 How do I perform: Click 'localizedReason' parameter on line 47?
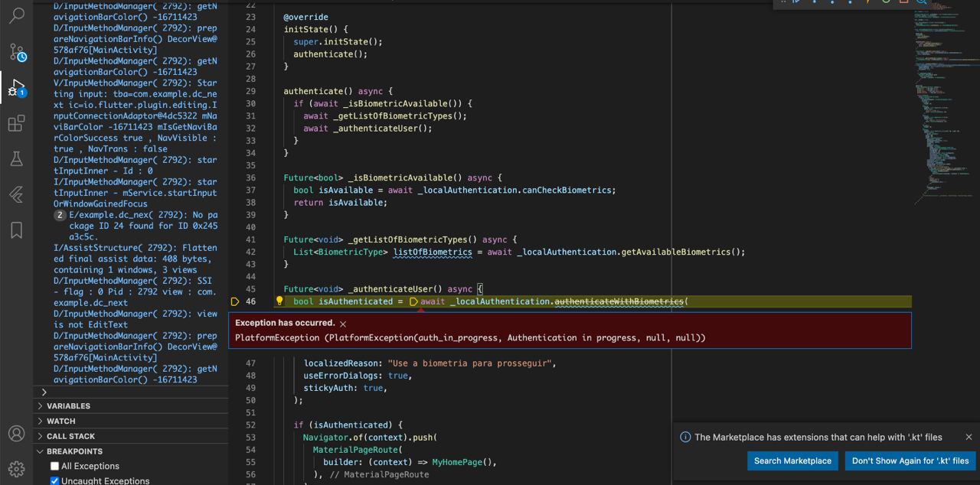(341, 363)
